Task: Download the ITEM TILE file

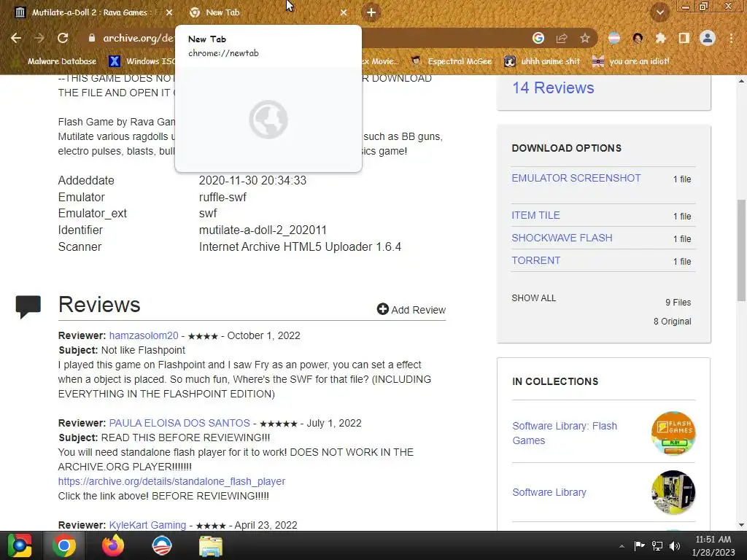Action: click(x=535, y=215)
